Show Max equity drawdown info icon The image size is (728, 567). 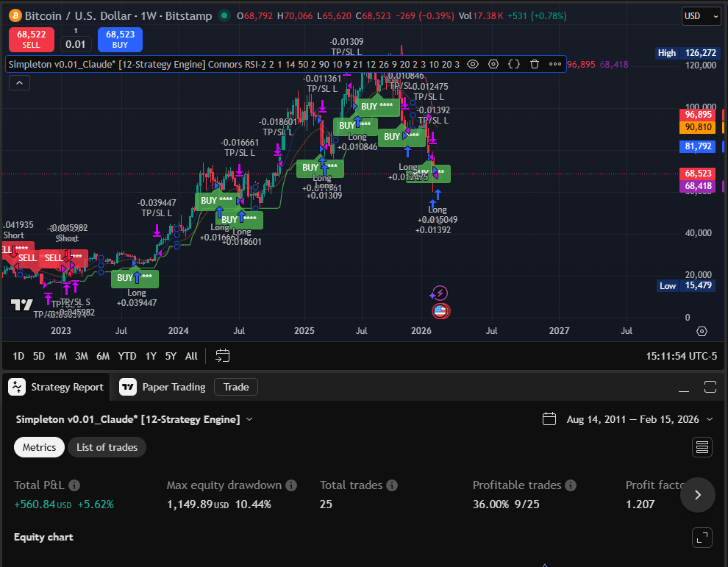pyautogui.click(x=291, y=485)
